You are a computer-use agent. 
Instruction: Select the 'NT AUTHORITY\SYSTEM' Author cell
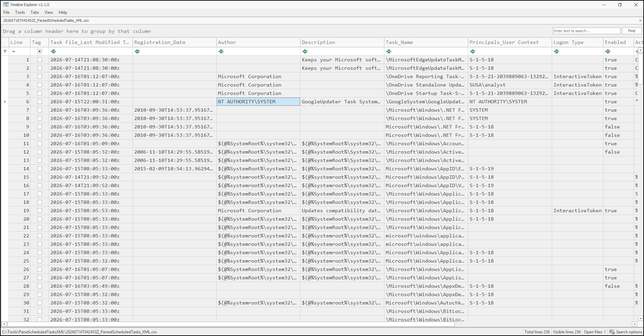click(x=258, y=102)
